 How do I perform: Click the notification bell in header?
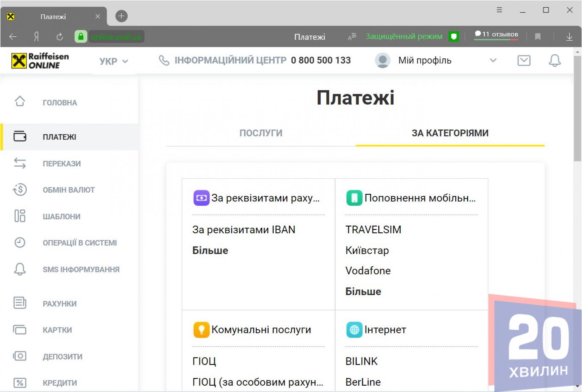tap(554, 60)
